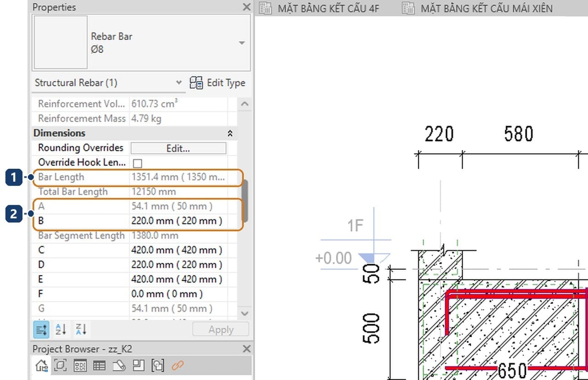Edit the C dimension value field
The image size is (588, 380).
(178, 250)
